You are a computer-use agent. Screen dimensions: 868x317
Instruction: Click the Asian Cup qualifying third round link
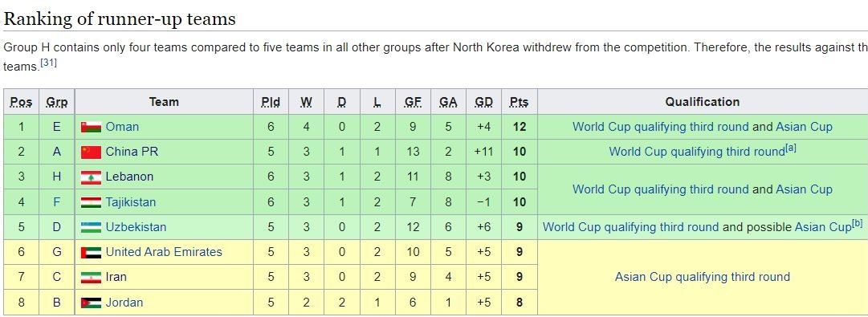tap(702, 277)
